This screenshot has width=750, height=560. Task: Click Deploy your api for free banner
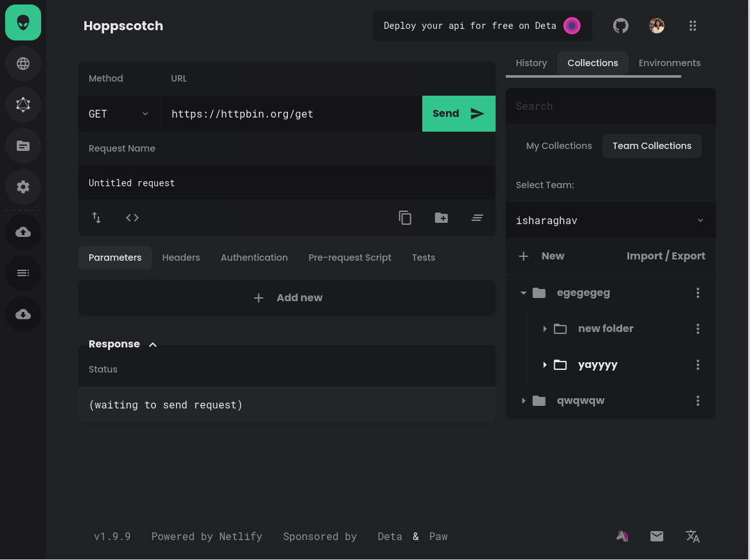tap(483, 26)
